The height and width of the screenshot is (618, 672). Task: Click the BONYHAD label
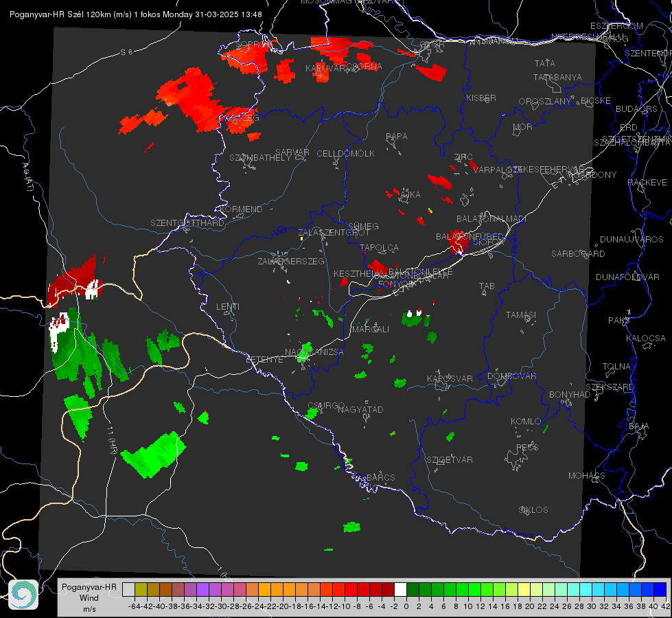pyautogui.click(x=570, y=395)
